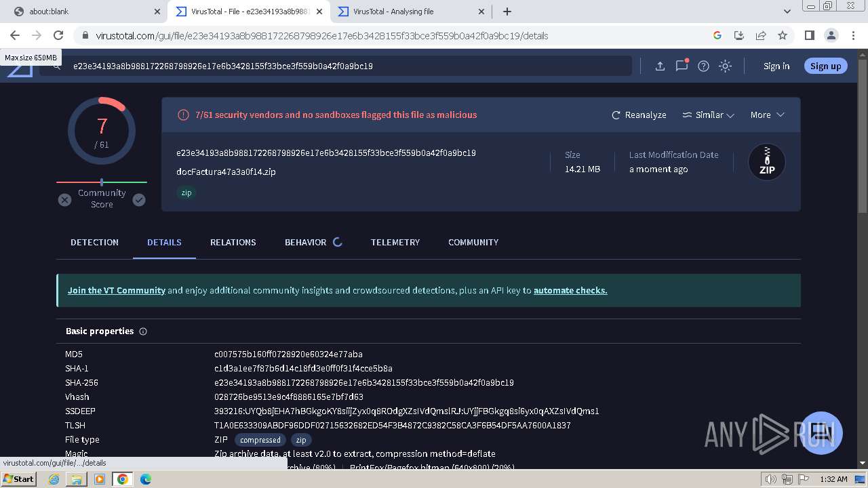Expand the More dropdown
The width and height of the screenshot is (868, 488).
pyautogui.click(x=767, y=115)
